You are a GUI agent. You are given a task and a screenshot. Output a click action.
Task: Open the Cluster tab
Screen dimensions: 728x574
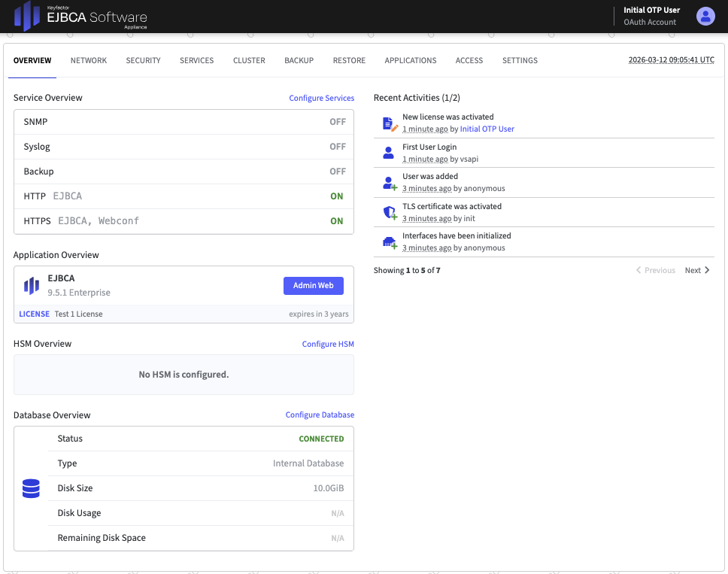point(250,60)
